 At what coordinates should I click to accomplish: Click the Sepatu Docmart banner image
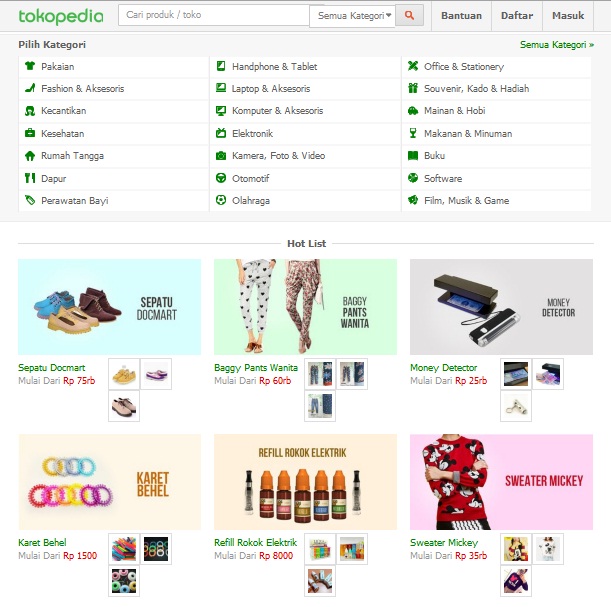point(109,307)
